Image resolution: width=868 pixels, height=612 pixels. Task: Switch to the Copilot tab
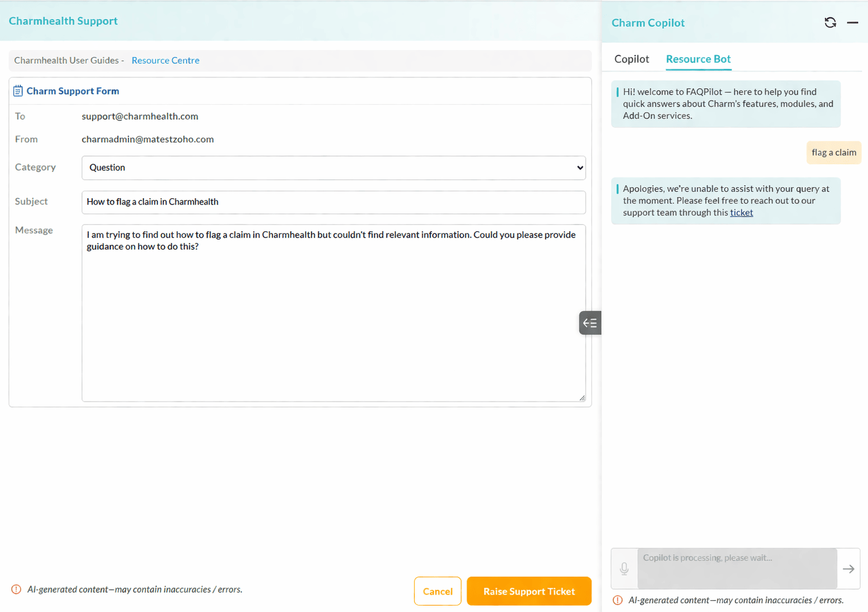[632, 59]
